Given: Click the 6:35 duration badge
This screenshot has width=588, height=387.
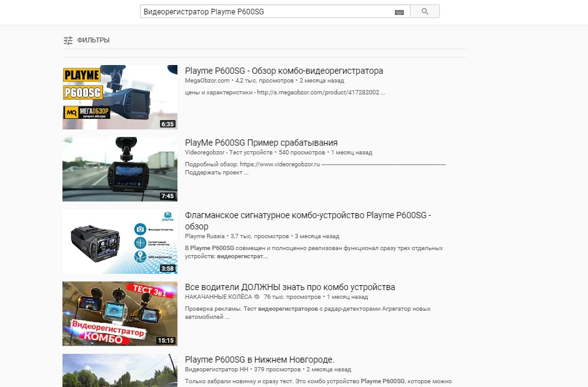Looking at the screenshot, I should (x=167, y=124).
